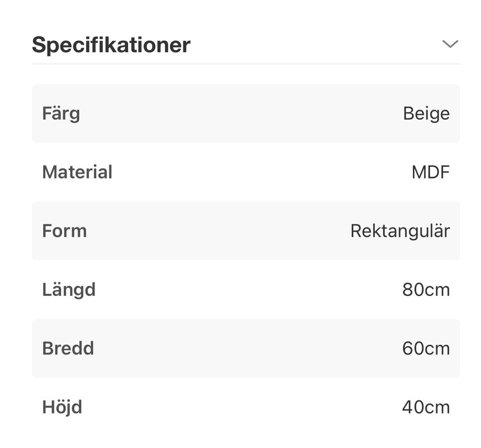Click the Längd label
This screenshot has width=481, height=448.
coord(69,289)
